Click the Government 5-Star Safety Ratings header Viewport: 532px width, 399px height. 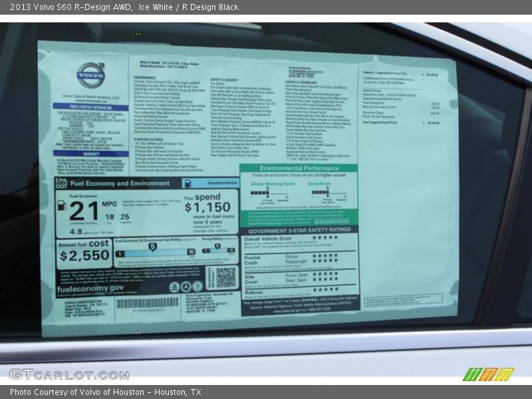point(299,229)
